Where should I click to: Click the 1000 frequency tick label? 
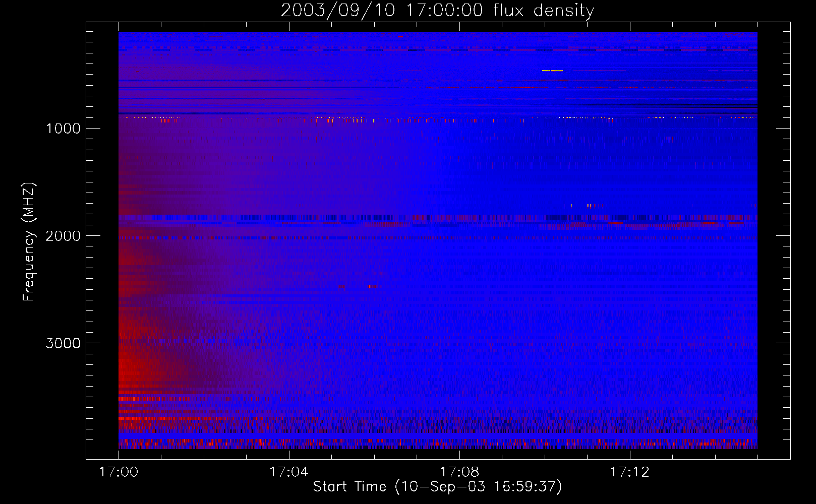[x=63, y=129]
